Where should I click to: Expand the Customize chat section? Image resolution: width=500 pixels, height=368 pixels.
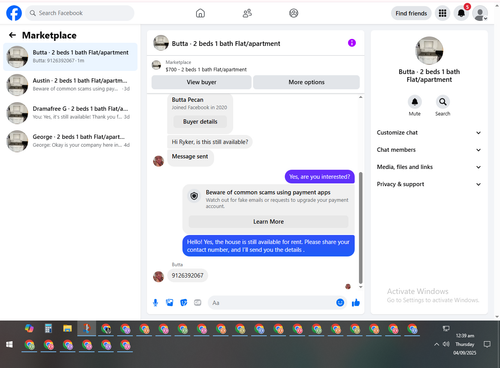(x=429, y=133)
